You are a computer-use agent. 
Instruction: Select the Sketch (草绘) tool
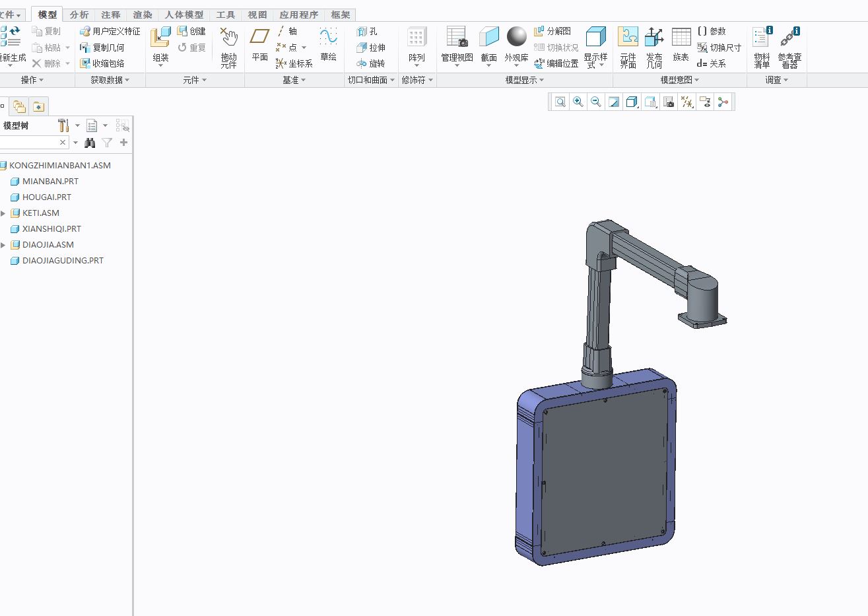pos(329,46)
